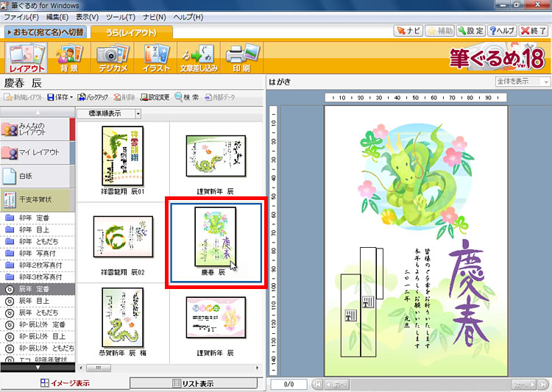Click thumbnail scrollbar right arrow
This screenshot has height=392, width=552.
(x=258, y=368)
